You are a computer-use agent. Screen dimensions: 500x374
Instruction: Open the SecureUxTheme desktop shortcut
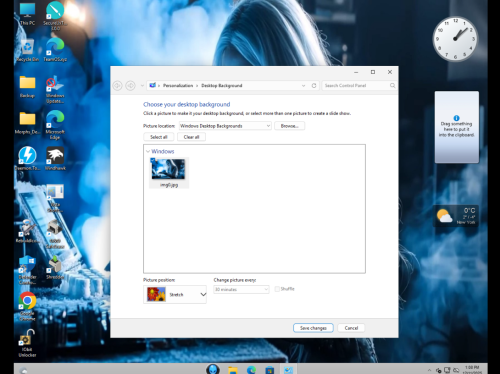click(55, 16)
